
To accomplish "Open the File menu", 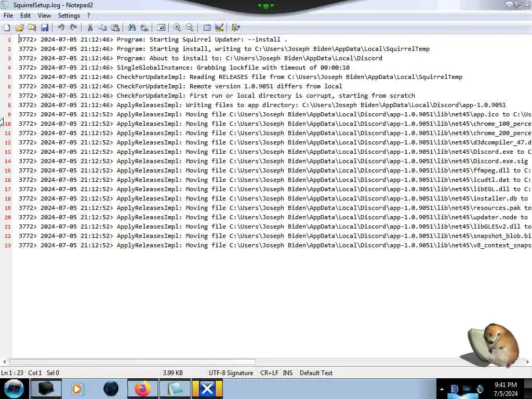I will [x=8, y=16].
